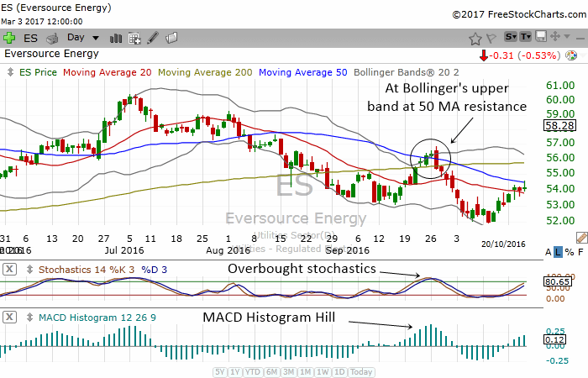Click the ES ticker symbol field
The width and height of the screenshot is (588, 378).
(x=30, y=39)
